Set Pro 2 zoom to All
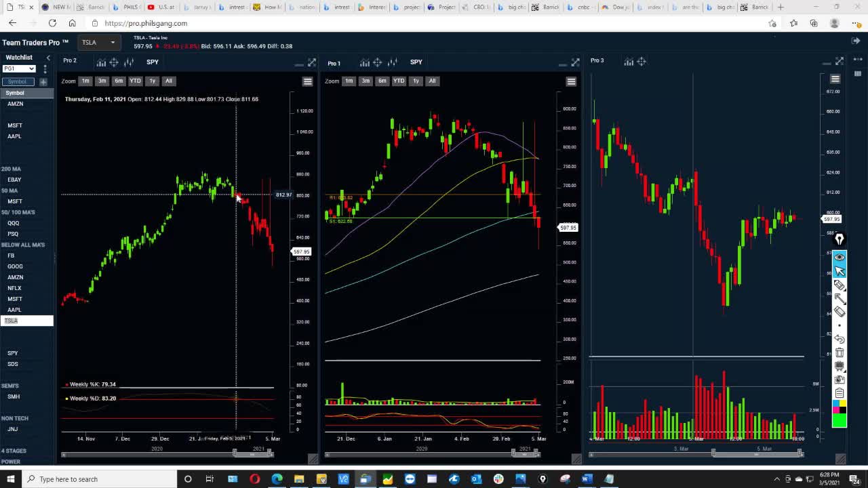This screenshot has height=488, width=868. (x=168, y=81)
